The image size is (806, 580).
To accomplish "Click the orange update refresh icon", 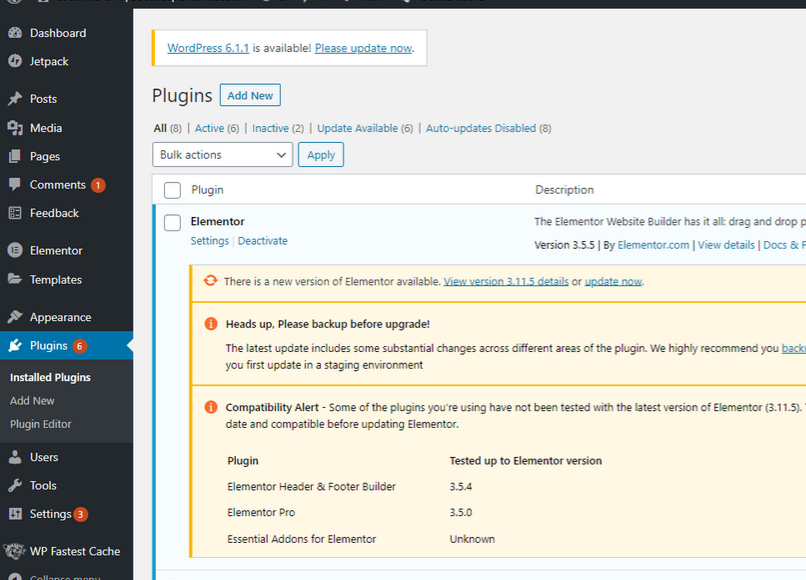I will (x=210, y=281).
